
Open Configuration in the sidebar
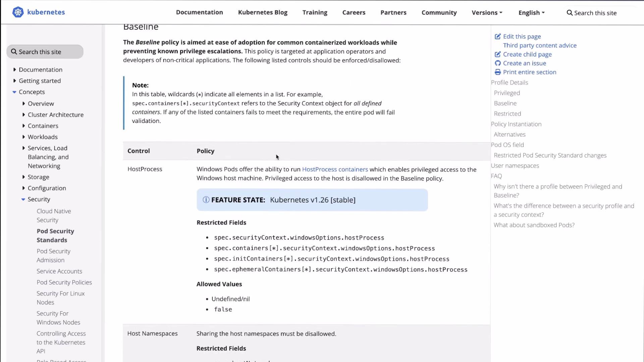coord(47,188)
